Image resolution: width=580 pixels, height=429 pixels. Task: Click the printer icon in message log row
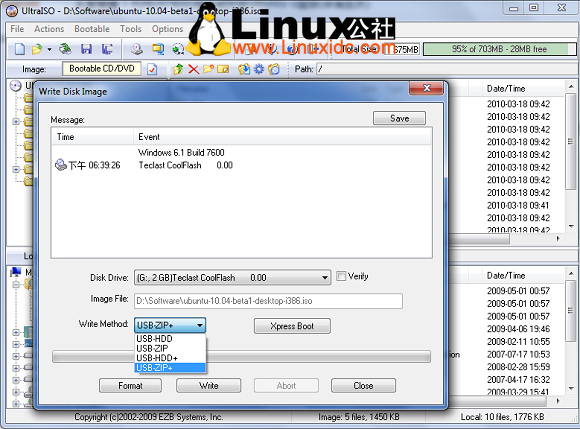(x=61, y=165)
